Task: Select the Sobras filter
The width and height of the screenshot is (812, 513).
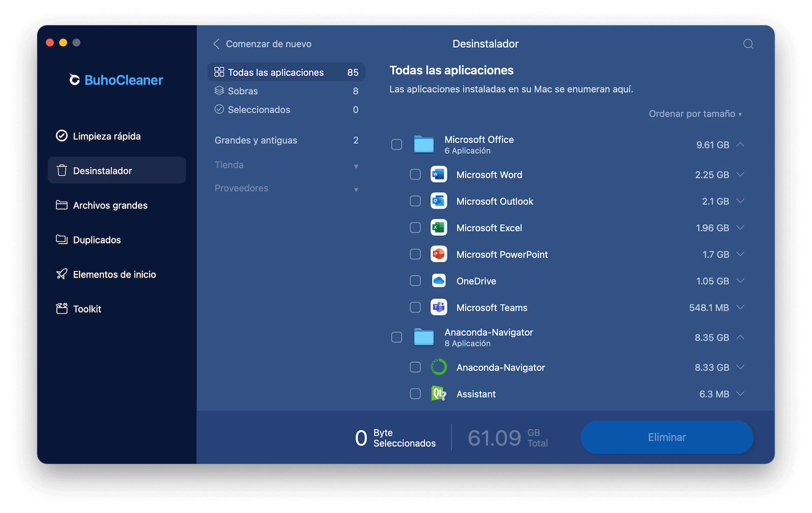Action: coord(286,91)
